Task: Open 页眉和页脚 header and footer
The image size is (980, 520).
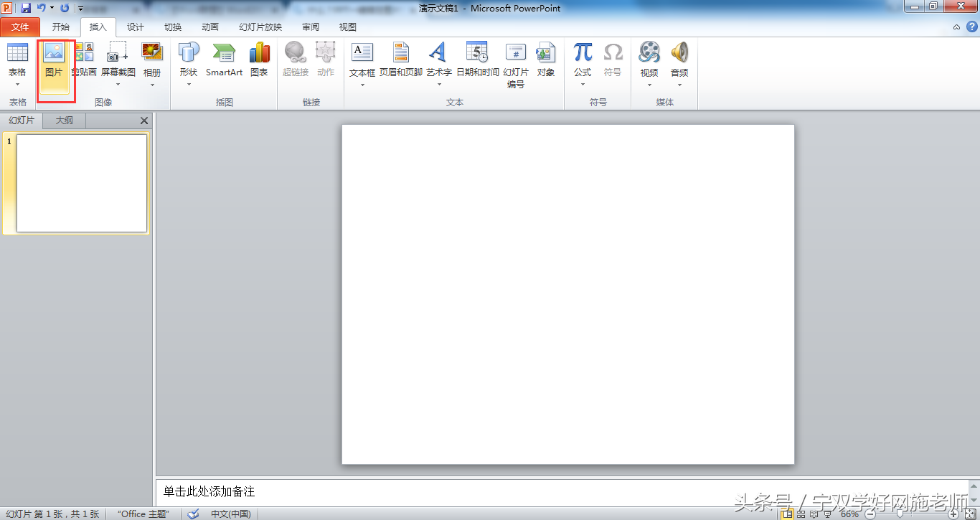Action: point(401,60)
